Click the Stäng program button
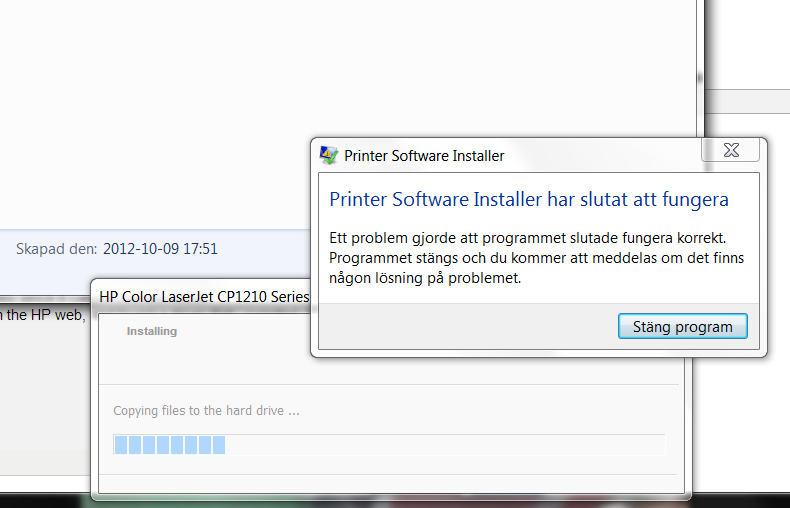 [x=683, y=327]
